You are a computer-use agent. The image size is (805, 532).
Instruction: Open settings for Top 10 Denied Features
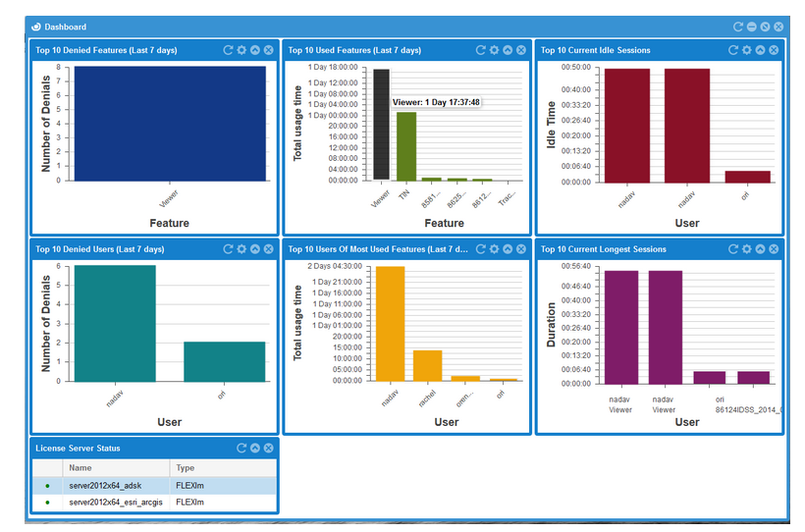(x=242, y=50)
